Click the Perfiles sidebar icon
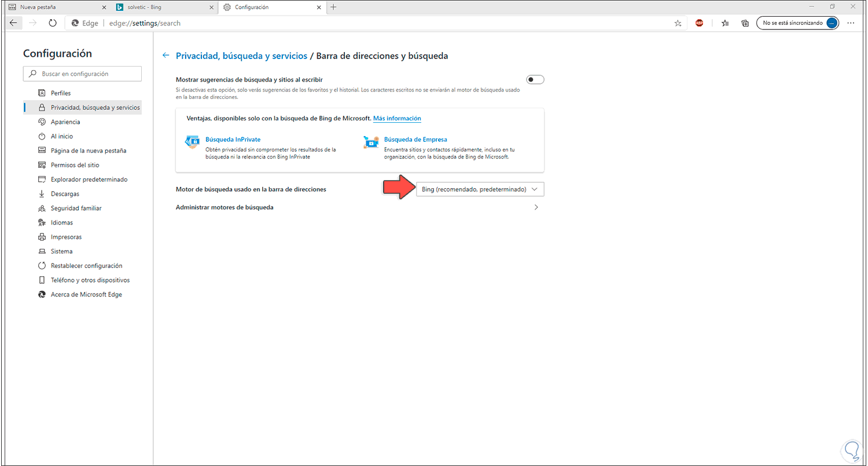868x466 pixels. (x=42, y=93)
